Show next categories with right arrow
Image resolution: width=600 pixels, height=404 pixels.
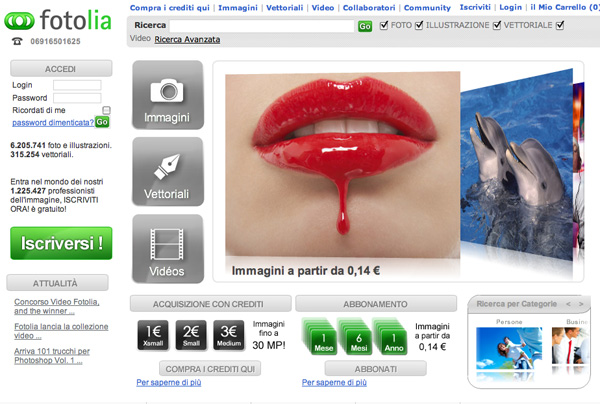(x=581, y=304)
